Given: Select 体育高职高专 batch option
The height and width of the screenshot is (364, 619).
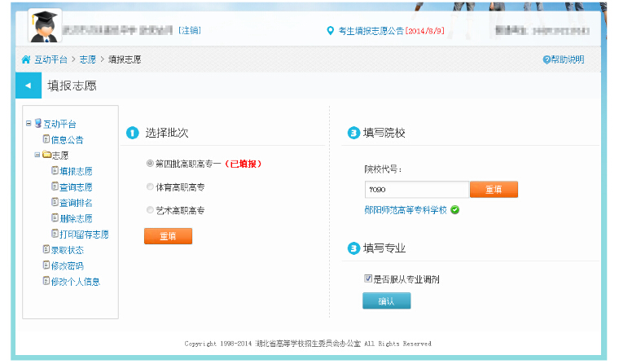Looking at the screenshot, I should [150, 186].
